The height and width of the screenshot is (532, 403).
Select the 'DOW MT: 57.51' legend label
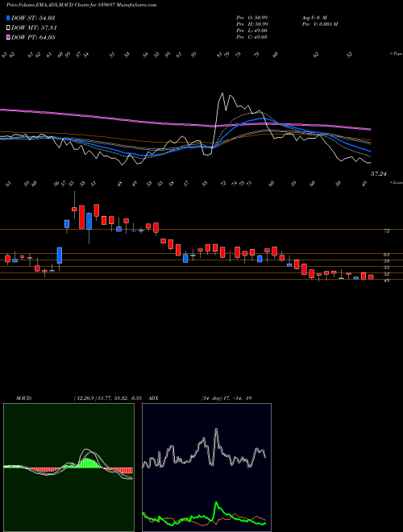click(x=34, y=27)
